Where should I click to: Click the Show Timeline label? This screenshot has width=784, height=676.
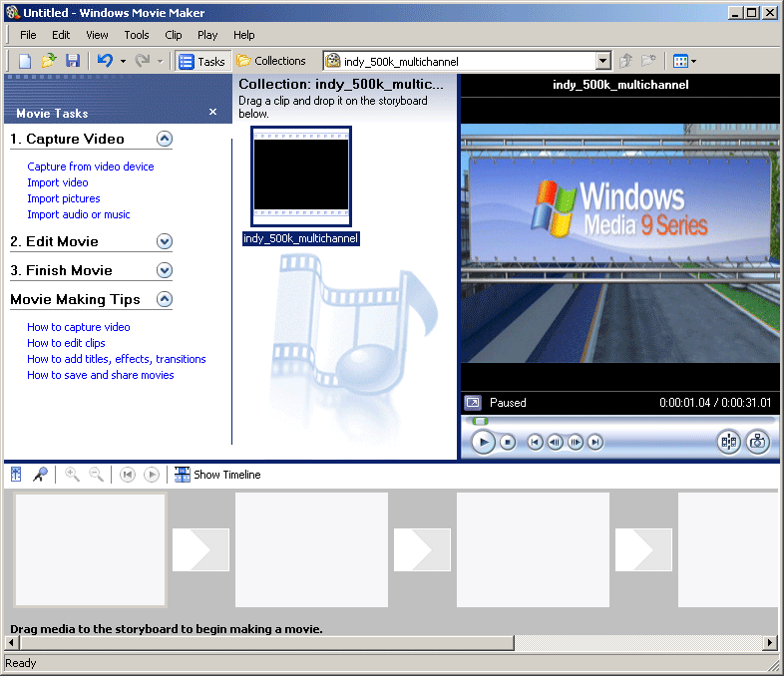[227, 475]
